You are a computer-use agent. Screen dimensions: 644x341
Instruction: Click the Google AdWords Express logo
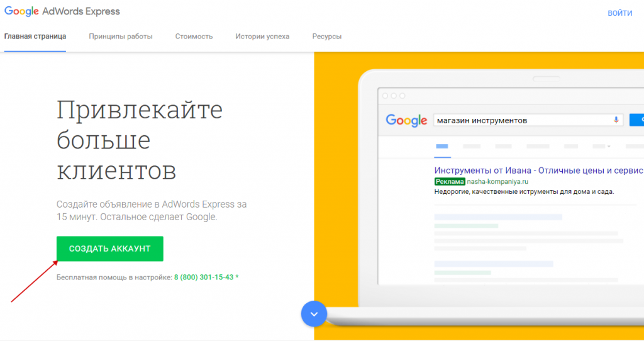(x=62, y=11)
